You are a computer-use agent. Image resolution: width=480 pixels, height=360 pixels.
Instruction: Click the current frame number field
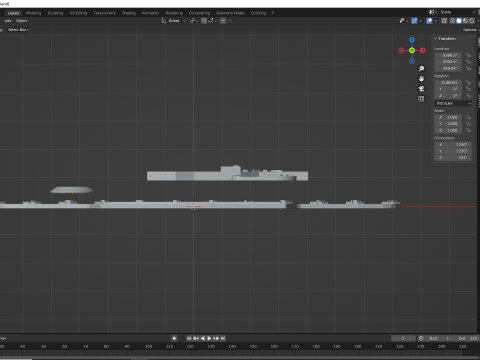pyautogui.click(x=403, y=338)
